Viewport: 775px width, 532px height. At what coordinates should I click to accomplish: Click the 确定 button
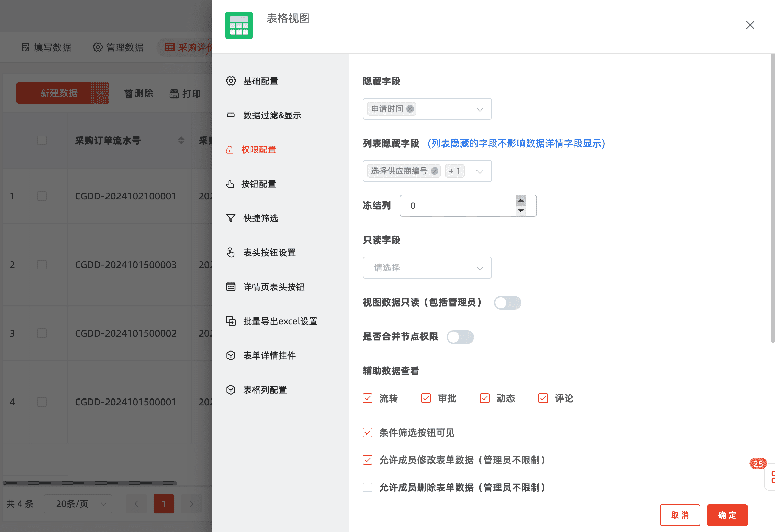(x=727, y=515)
